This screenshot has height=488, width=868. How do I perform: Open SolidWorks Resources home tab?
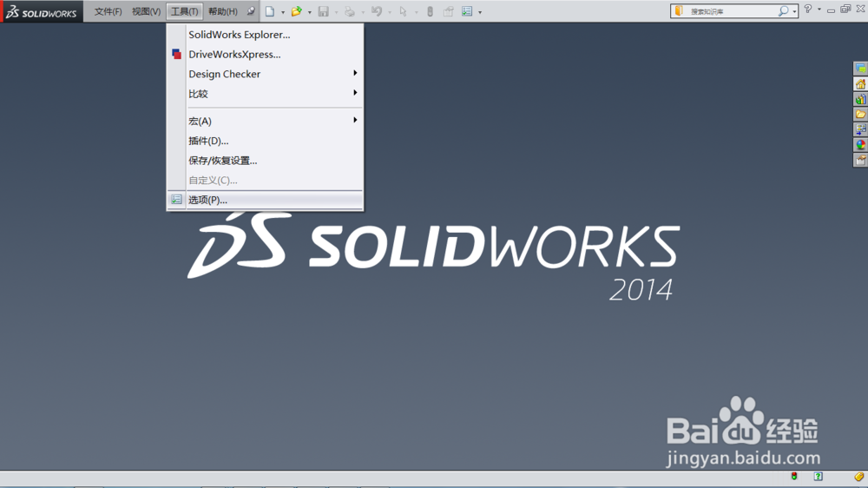tap(860, 84)
